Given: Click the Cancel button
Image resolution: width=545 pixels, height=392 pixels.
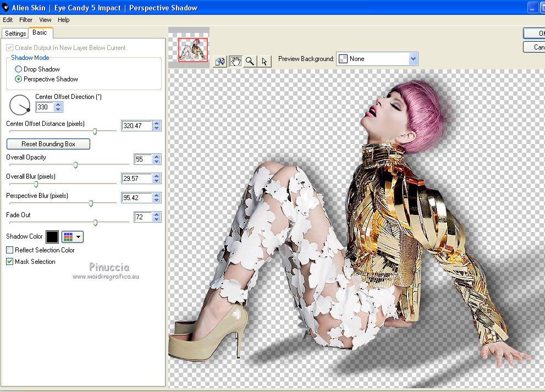Looking at the screenshot, I should click(534, 47).
